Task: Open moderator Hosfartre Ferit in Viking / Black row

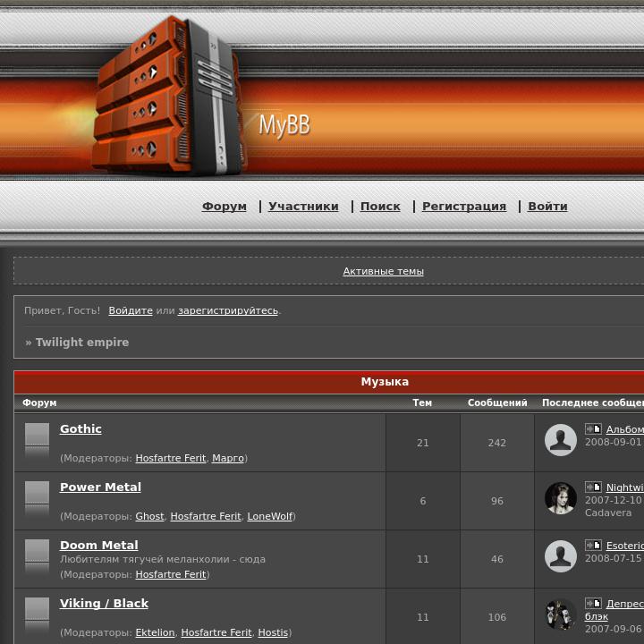Action: (216, 632)
